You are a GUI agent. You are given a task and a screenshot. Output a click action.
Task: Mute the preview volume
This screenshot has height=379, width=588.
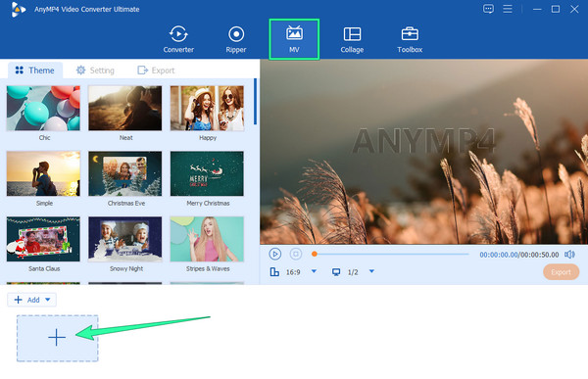(569, 255)
